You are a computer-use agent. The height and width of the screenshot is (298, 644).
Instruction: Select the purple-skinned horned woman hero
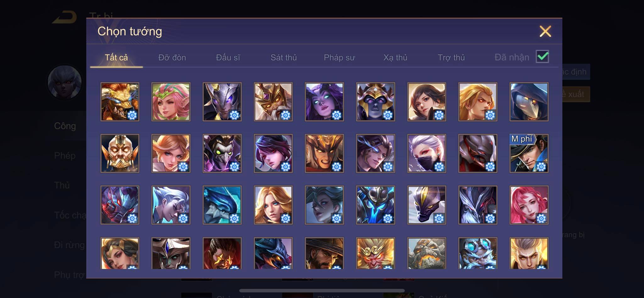[x=324, y=102]
